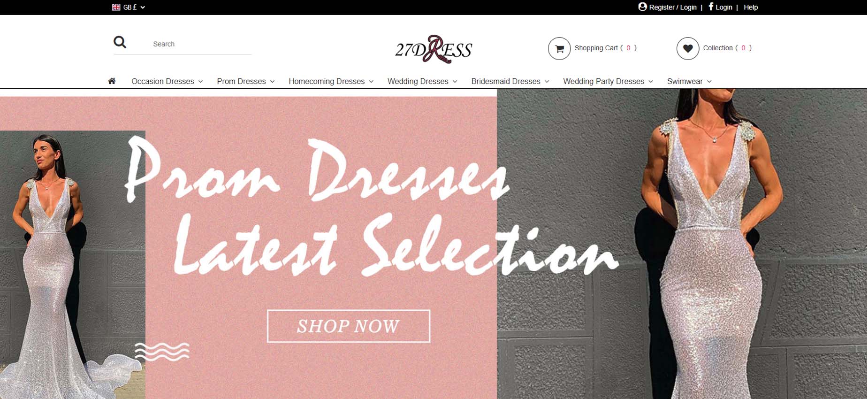Screen dimensions: 868x399
Task: Click the heart Collection icon
Action: coord(688,48)
